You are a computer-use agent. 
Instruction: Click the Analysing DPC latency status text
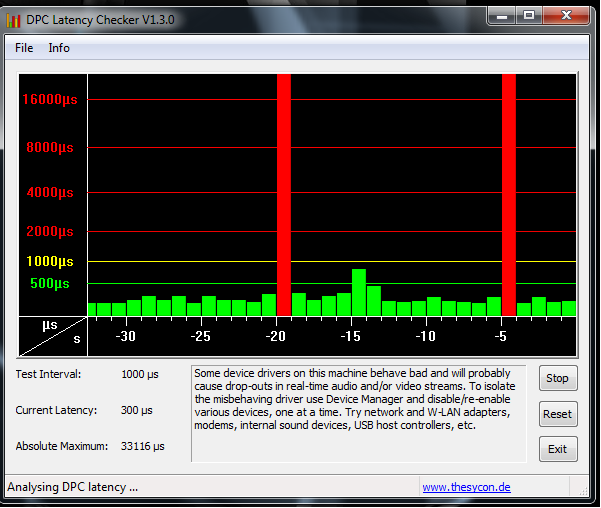[72, 487]
